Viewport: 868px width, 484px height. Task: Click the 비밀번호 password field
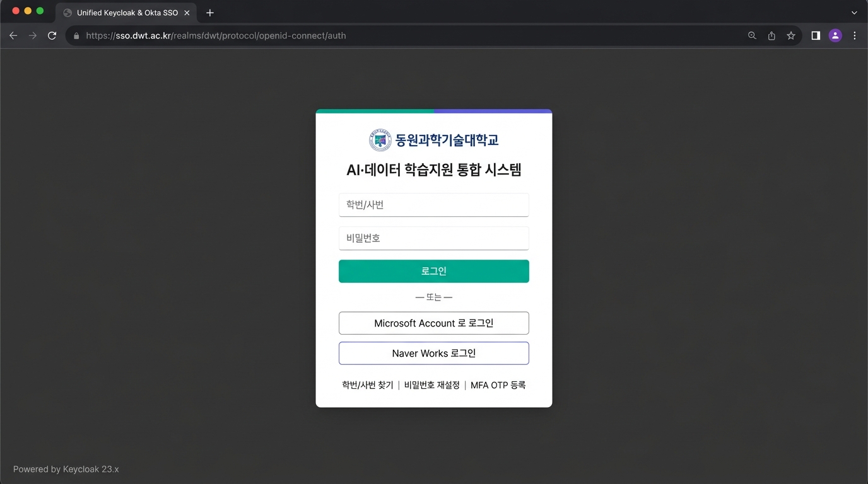(434, 238)
